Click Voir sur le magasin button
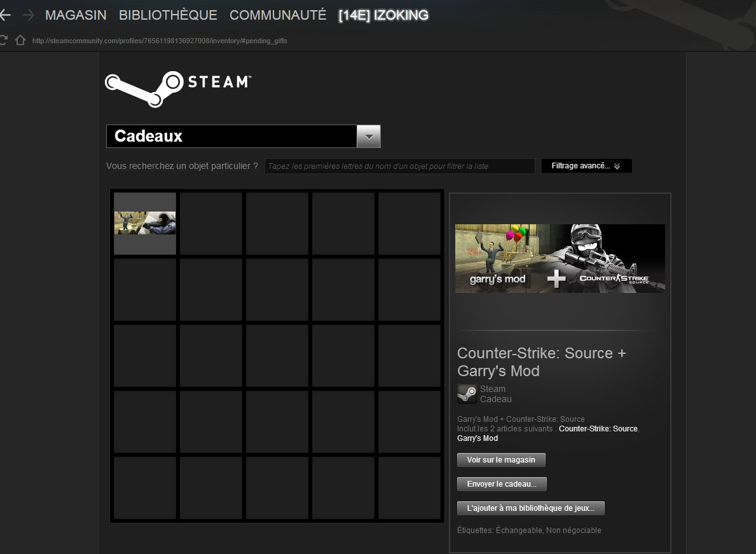The image size is (756, 554). pos(501,460)
